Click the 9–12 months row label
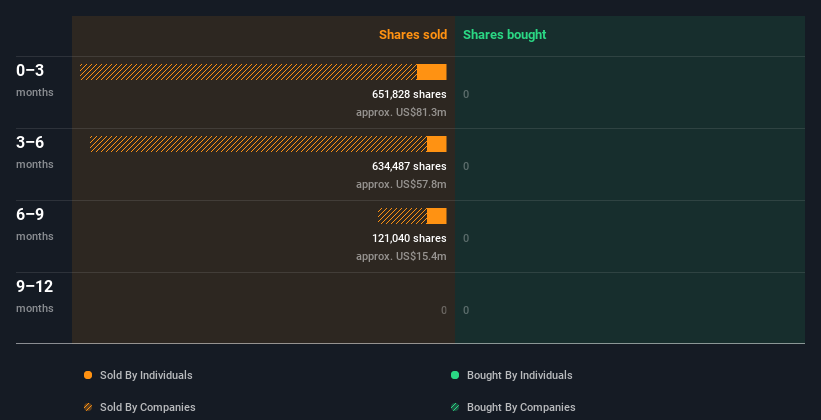 (35, 296)
